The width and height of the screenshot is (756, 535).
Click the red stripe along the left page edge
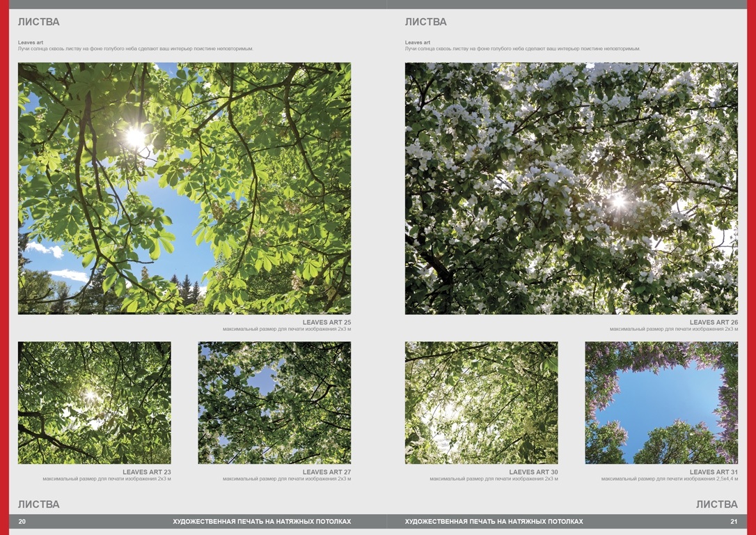coord(4,267)
